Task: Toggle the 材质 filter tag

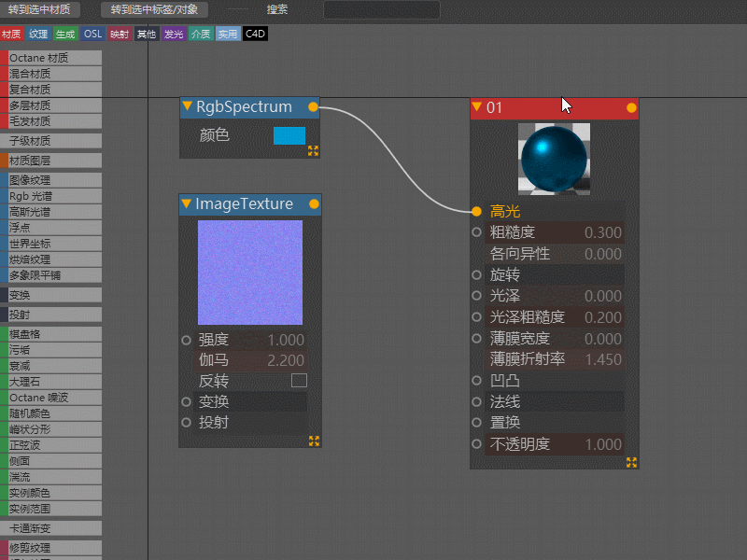Action: (x=11, y=34)
